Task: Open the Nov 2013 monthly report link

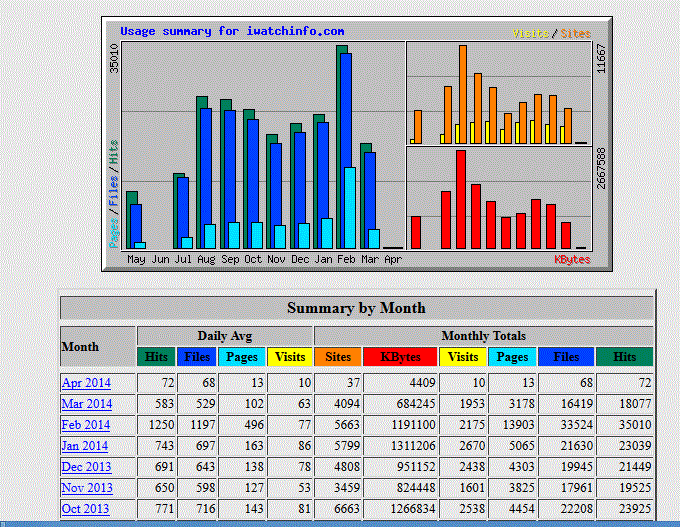Action: 87,488
